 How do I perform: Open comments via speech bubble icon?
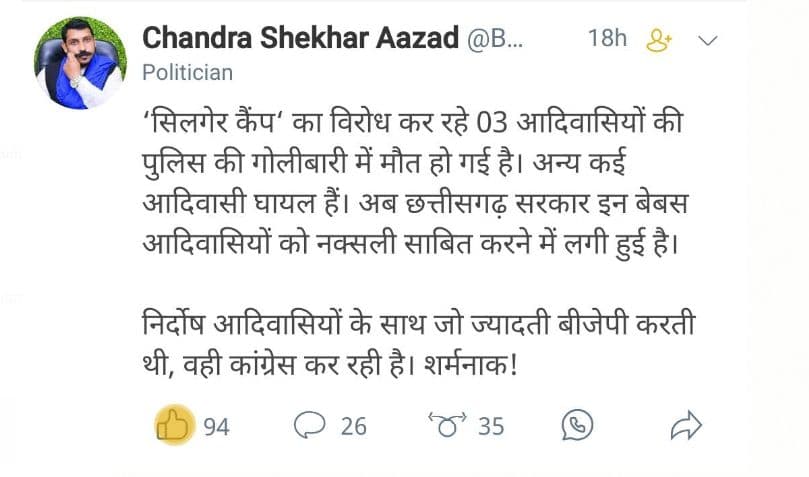pos(309,426)
